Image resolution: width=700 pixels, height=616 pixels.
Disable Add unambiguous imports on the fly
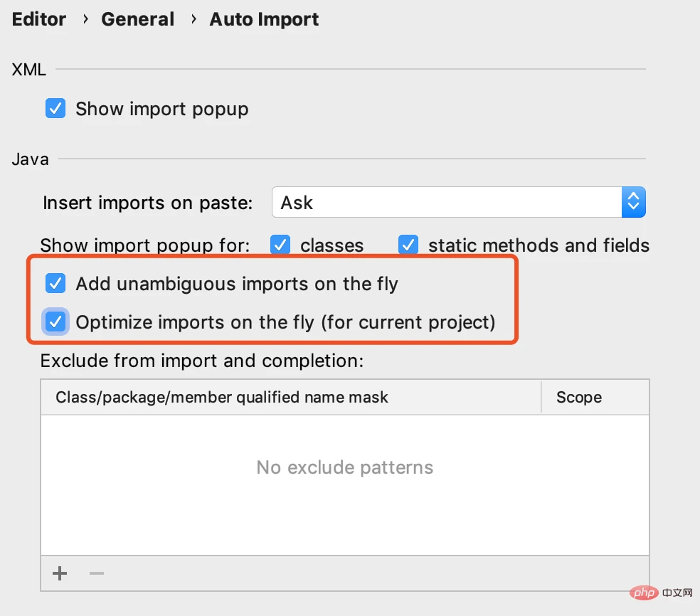[55, 283]
